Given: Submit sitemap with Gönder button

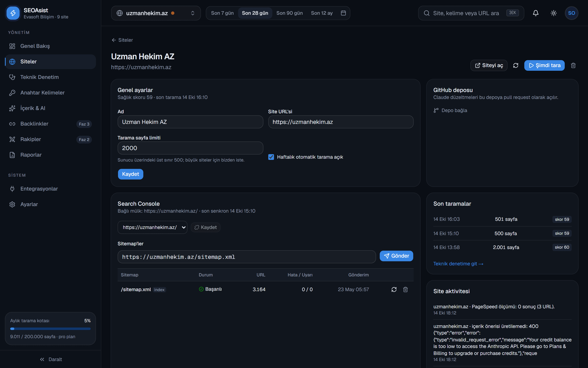Looking at the screenshot, I should [x=396, y=256].
